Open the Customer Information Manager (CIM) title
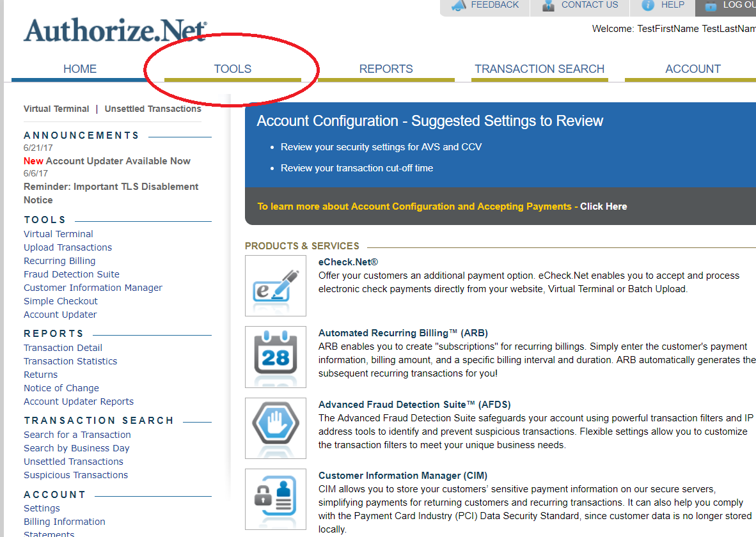Viewport: 756px width, 537px height. click(x=403, y=476)
